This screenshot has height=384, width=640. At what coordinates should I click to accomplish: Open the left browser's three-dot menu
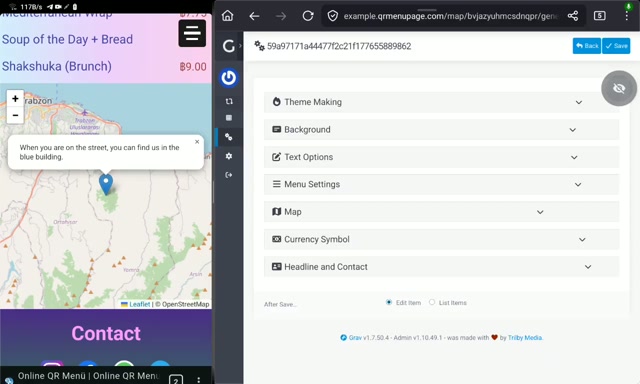pyautogui.click(x=198, y=380)
